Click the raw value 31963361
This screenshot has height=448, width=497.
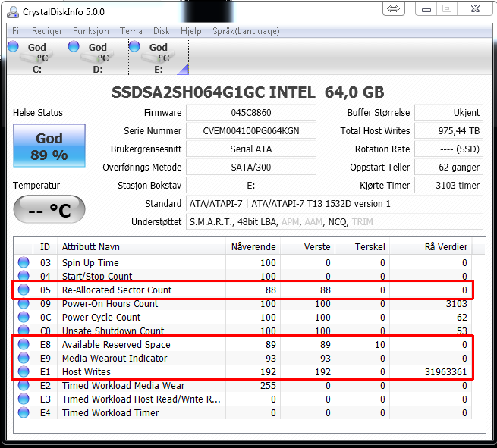[445, 371]
